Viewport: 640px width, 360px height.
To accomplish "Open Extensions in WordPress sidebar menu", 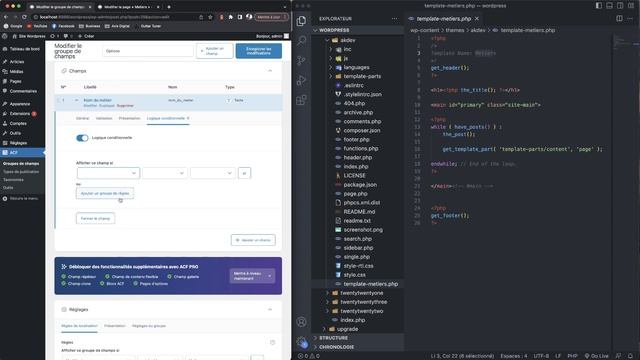I will click(x=20, y=113).
